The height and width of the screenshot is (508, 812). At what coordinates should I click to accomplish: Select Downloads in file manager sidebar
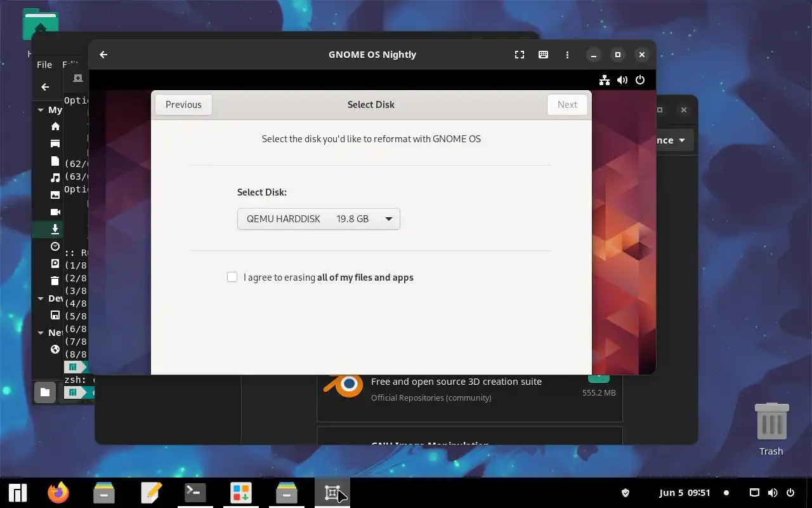pos(55,229)
